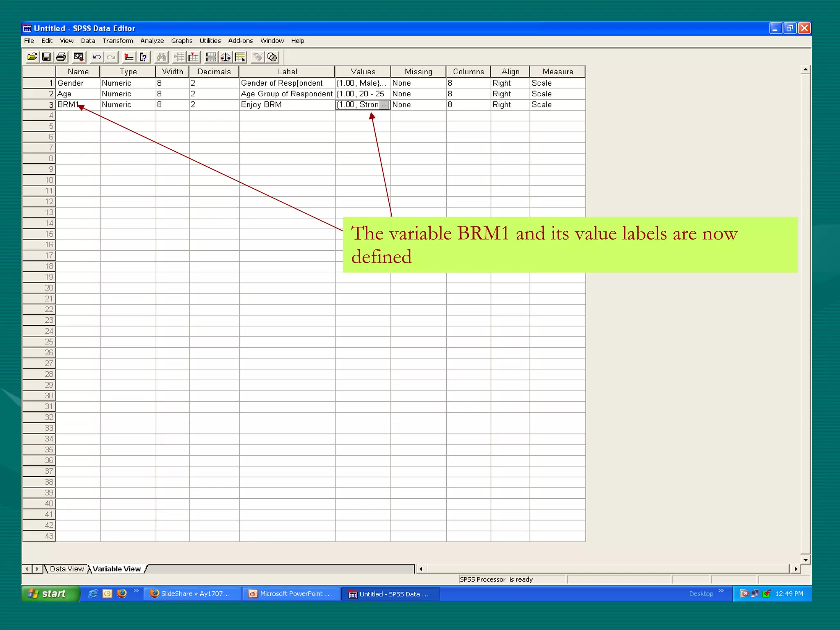Print using the printer icon
This screenshot has width=840, height=630.
(61, 57)
